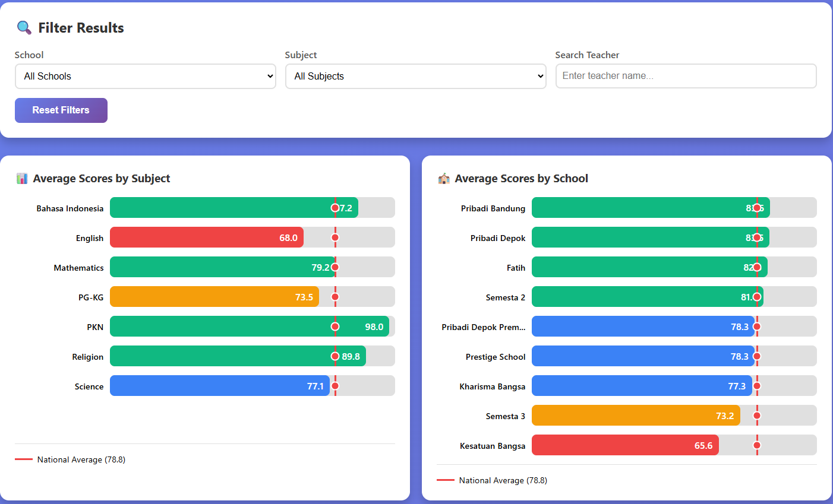Open the School dropdown showing All Schools
This screenshot has height=504, width=833.
click(x=145, y=76)
